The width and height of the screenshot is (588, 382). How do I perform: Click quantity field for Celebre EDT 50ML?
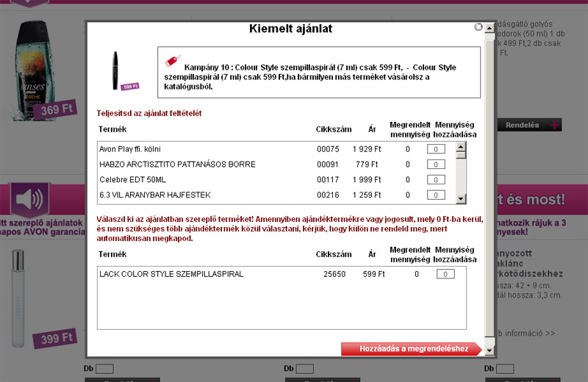pyautogui.click(x=436, y=180)
